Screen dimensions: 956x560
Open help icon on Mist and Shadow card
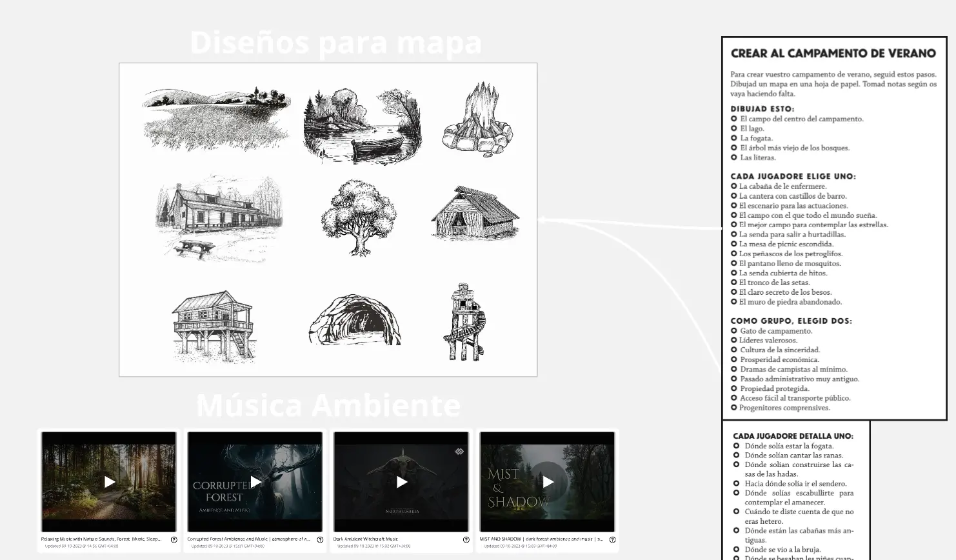pos(612,539)
